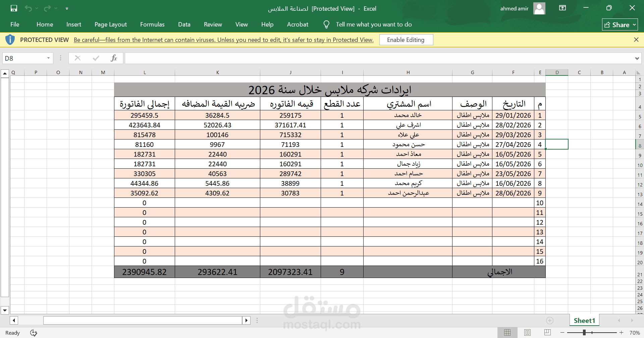Click the Save icon in title bar
The height and width of the screenshot is (338, 644).
pos(14,8)
